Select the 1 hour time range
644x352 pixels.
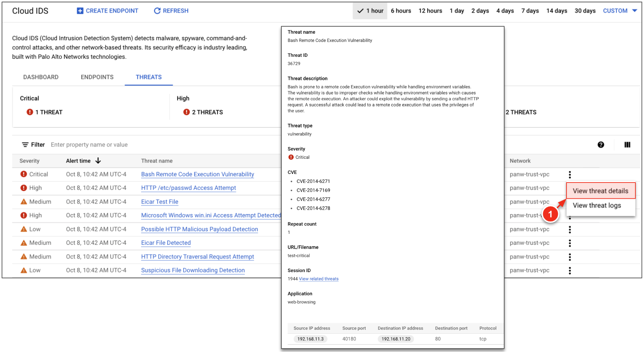pos(370,11)
